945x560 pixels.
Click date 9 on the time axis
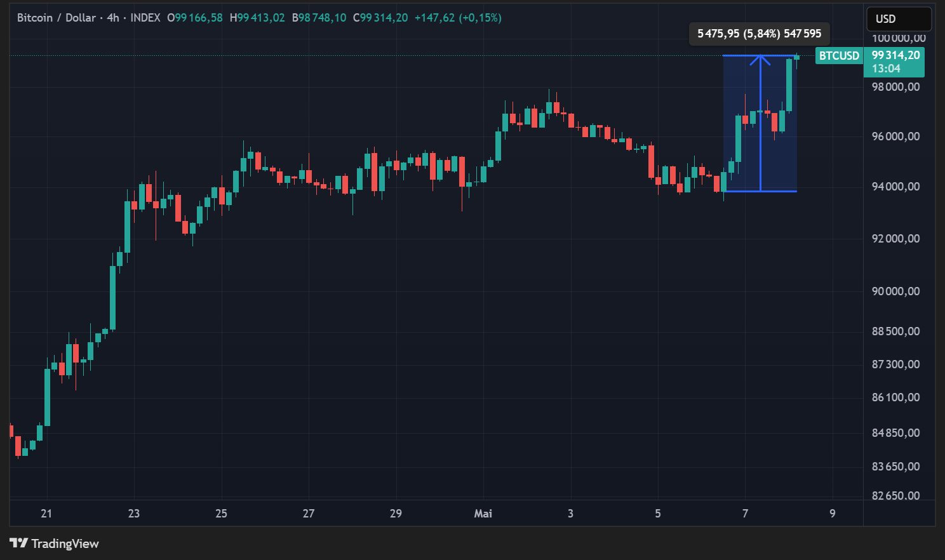coord(833,513)
